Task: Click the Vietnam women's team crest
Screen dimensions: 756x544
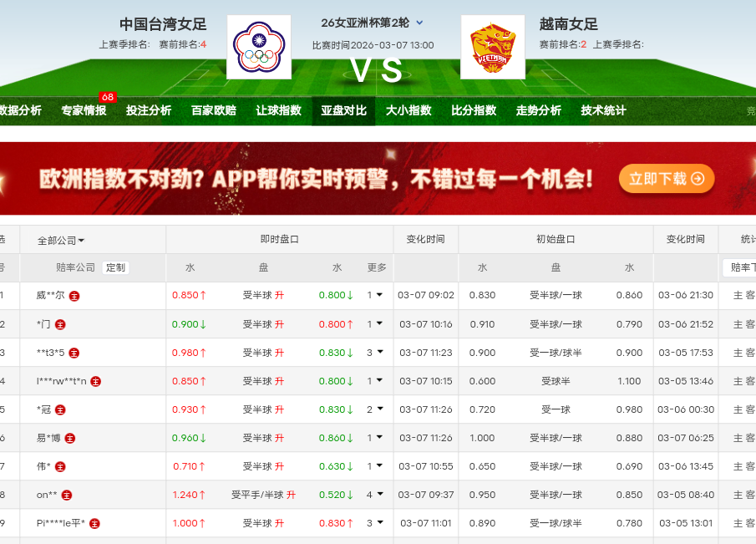Action: pos(493,47)
